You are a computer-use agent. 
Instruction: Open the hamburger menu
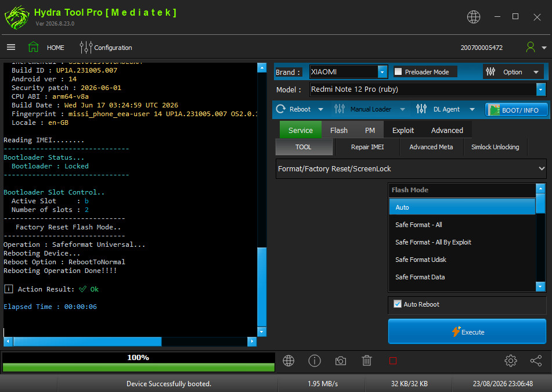point(11,47)
